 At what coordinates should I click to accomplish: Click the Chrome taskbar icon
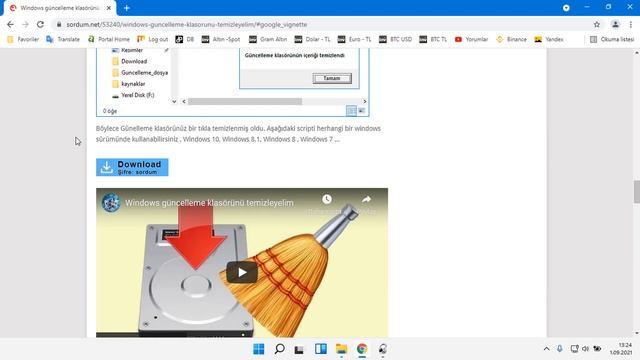[x=362, y=349]
